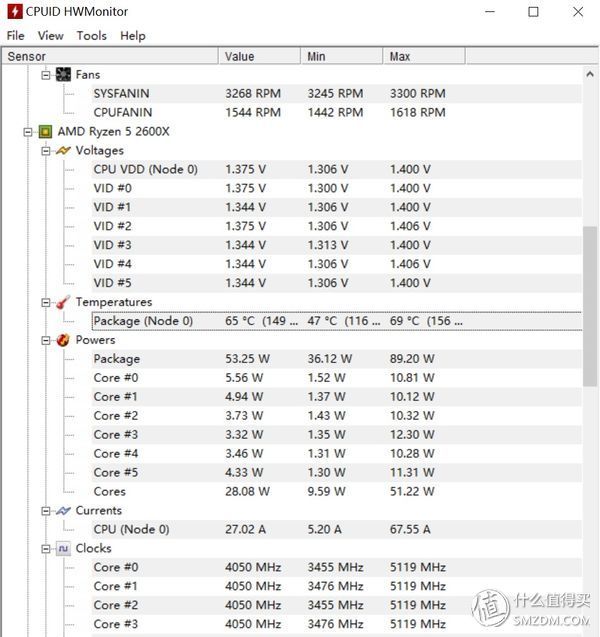Select the CPU (Node 0) current row
Screen dimensions: 600x637
coord(337,530)
